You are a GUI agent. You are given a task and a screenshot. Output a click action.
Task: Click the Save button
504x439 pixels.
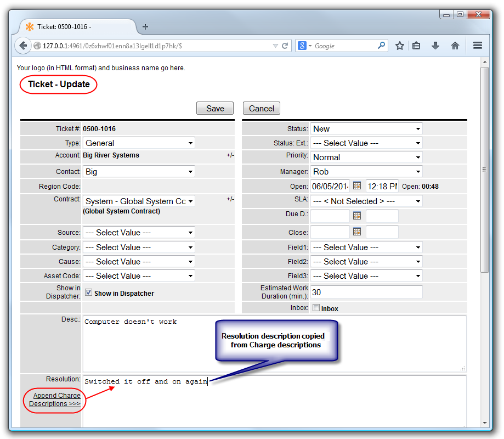tap(214, 108)
